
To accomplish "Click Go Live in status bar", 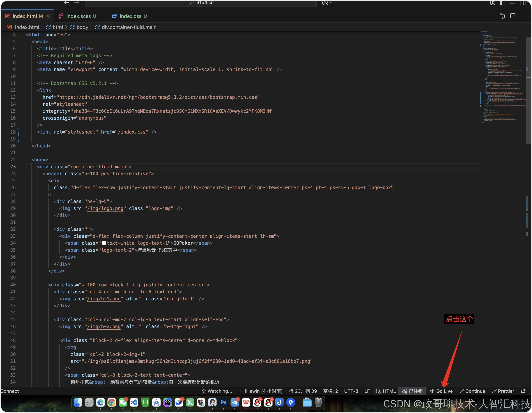I will 441,391.
